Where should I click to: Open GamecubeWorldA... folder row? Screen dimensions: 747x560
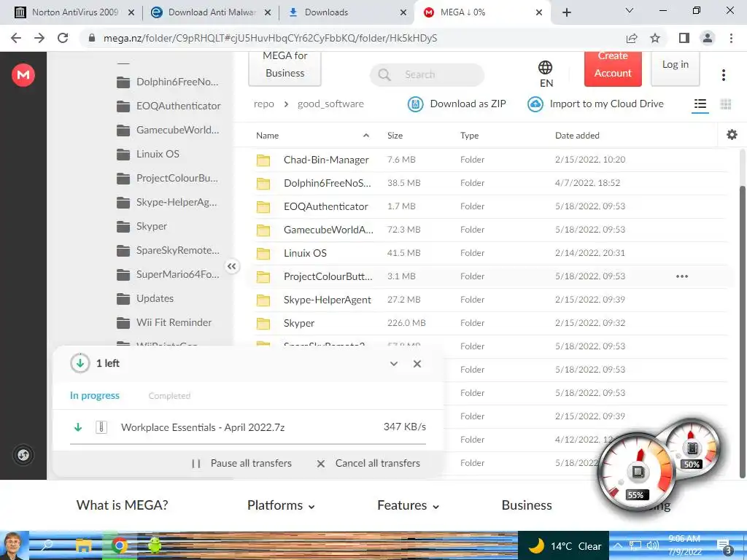(491, 230)
